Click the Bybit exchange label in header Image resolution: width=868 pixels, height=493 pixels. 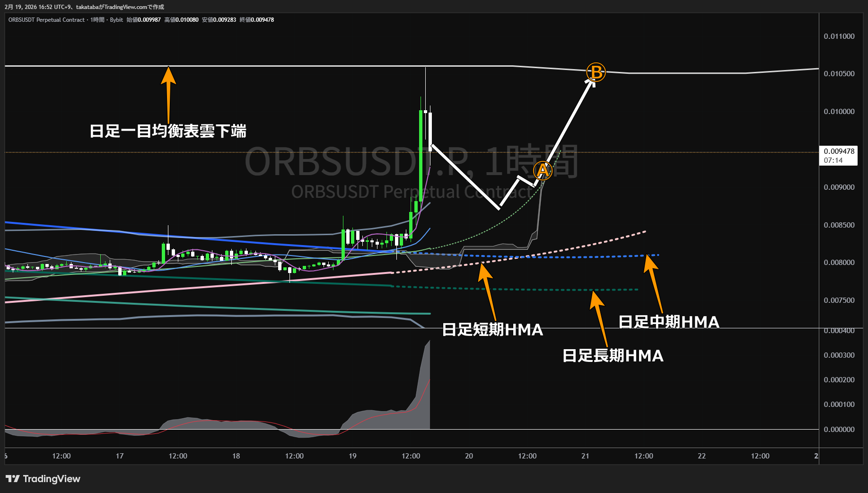(116, 20)
